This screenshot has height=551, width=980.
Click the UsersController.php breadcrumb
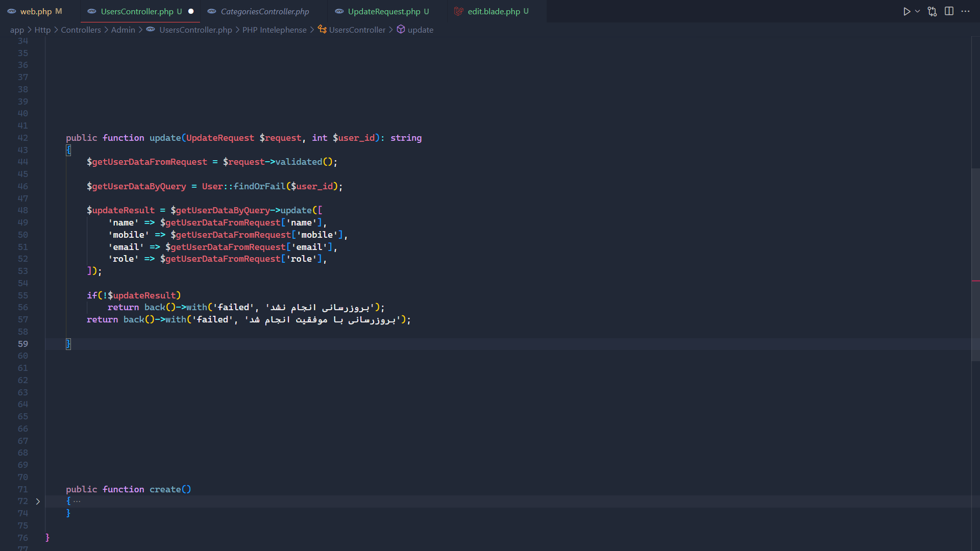click(x=195, y=30)
